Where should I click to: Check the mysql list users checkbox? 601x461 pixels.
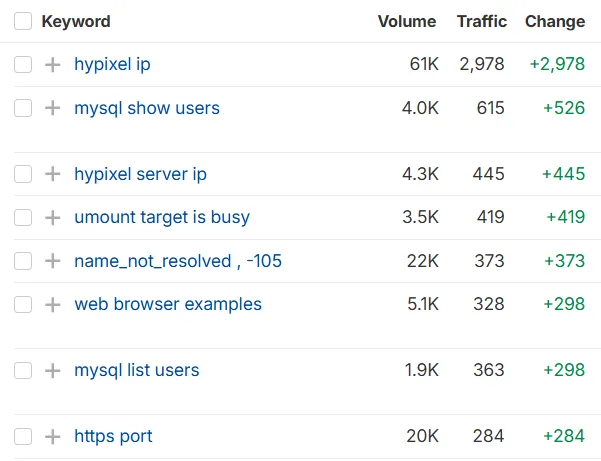coord(23,371)
